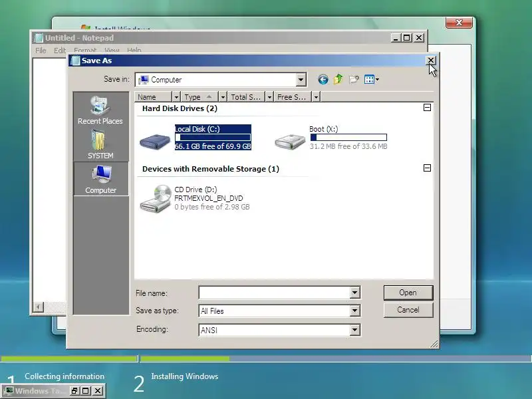This screenshot has width=532, height=399.
Task: Close the minimized Windows Task window
Action: coord(98,391)
